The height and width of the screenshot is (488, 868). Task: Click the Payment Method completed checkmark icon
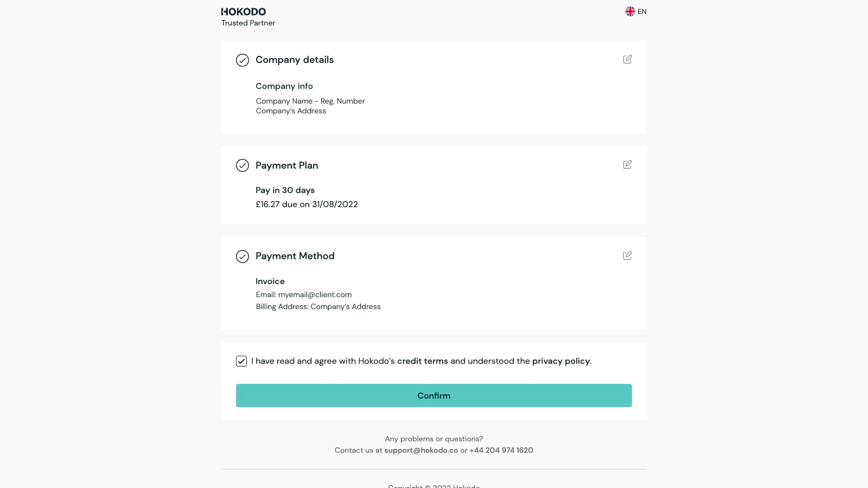242,256
